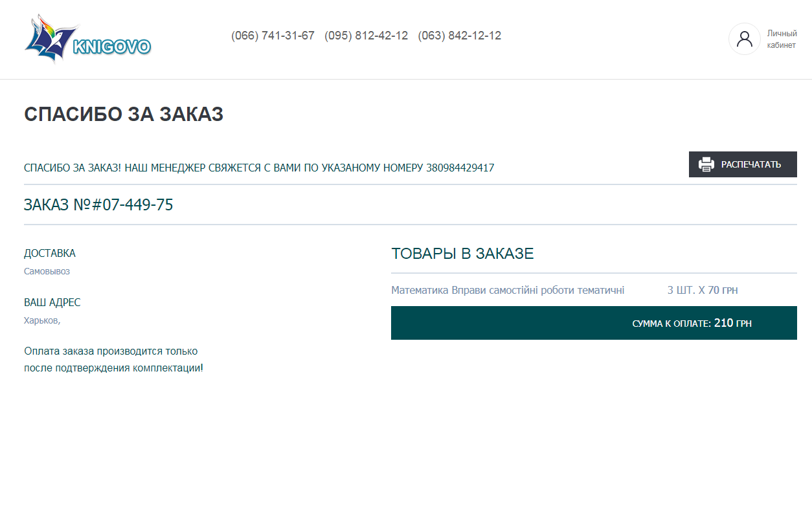The height and width of the screenshot is (508, 812).
Task: Click the Knigovo logo image
Action: click(x=87, y=38)
